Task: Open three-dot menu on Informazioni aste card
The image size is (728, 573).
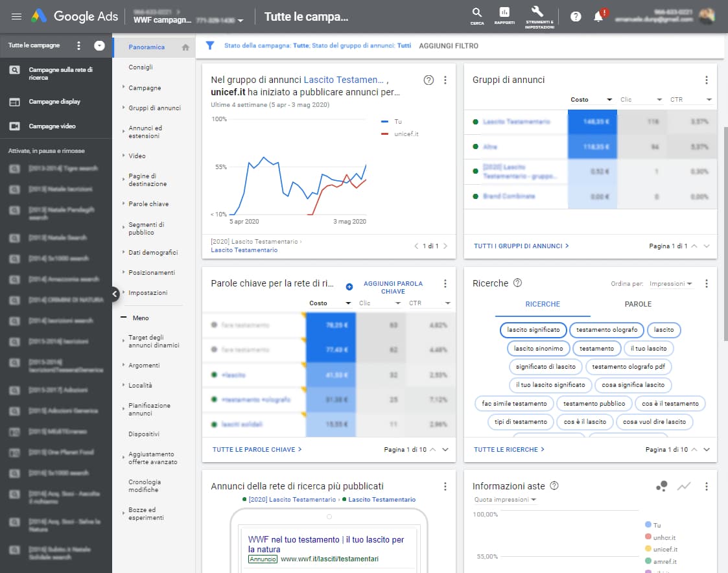Action: [707, 487]
